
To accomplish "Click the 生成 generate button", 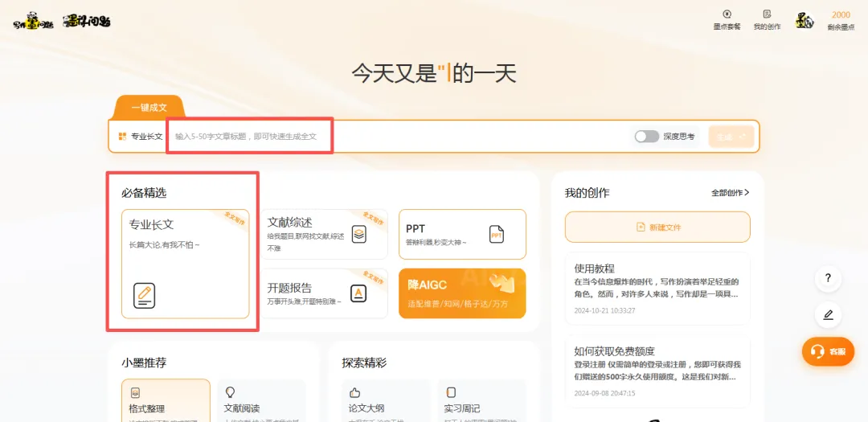I will click(x=731, y=136).
